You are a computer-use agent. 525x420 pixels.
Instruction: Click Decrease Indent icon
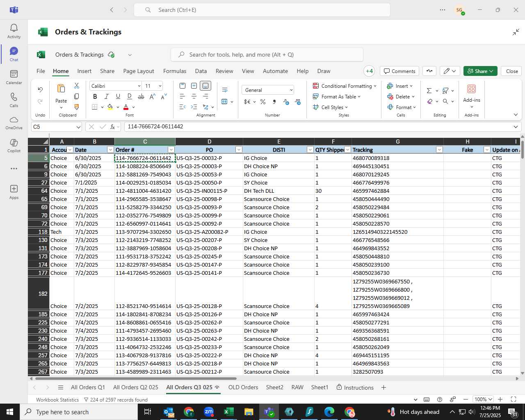[183, 107]
